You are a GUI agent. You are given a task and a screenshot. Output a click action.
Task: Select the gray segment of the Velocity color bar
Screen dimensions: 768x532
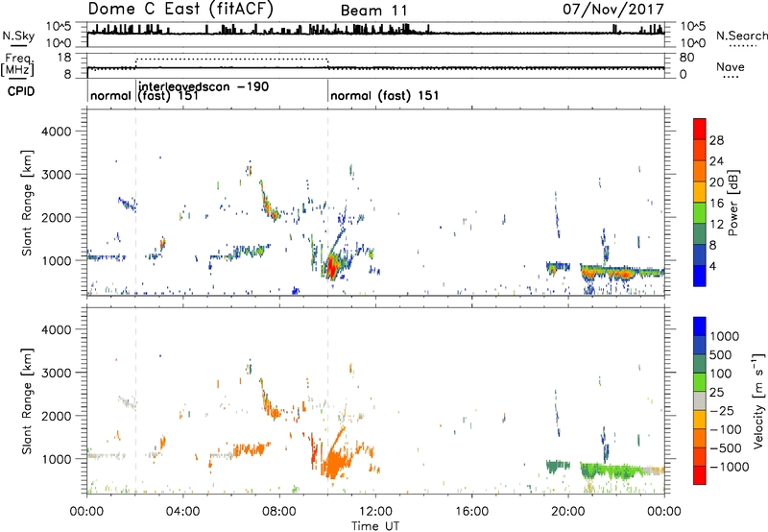(x=700, y=401)
